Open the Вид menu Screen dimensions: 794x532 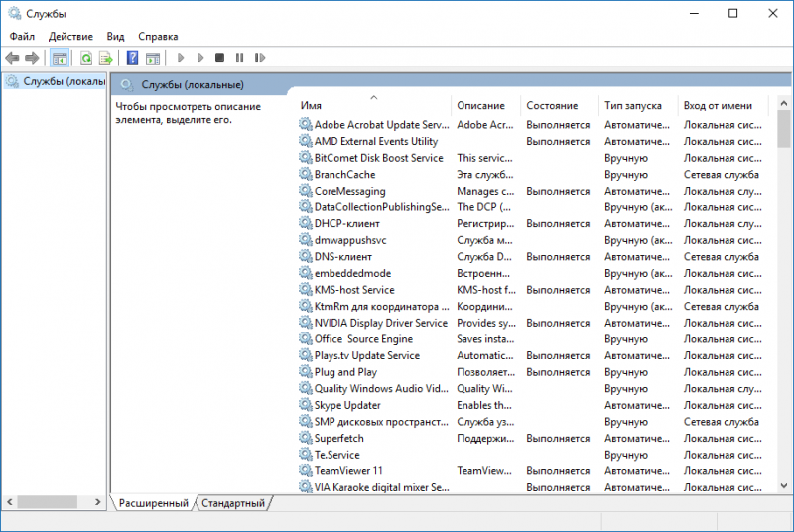[x=115, y=37]
